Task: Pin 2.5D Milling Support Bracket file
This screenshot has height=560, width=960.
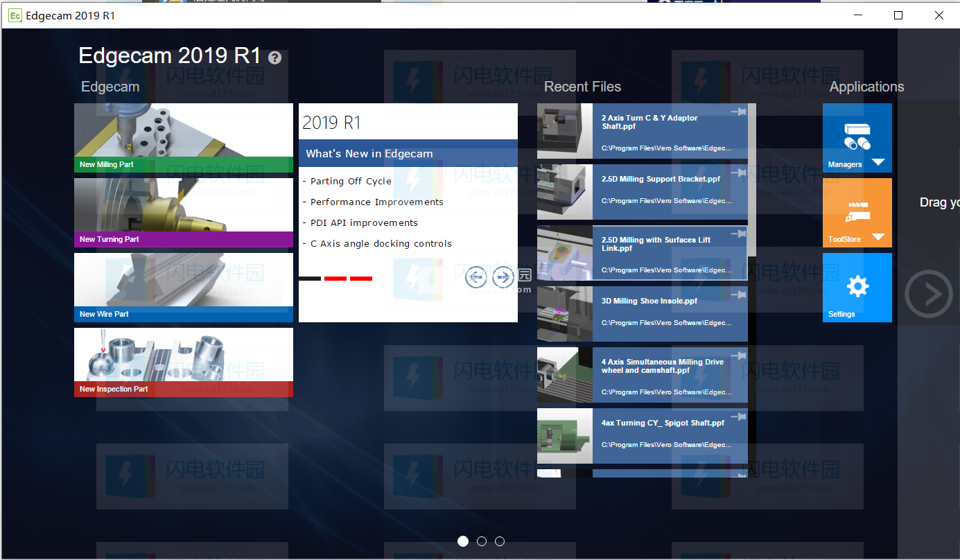Action: click(738, 172)
